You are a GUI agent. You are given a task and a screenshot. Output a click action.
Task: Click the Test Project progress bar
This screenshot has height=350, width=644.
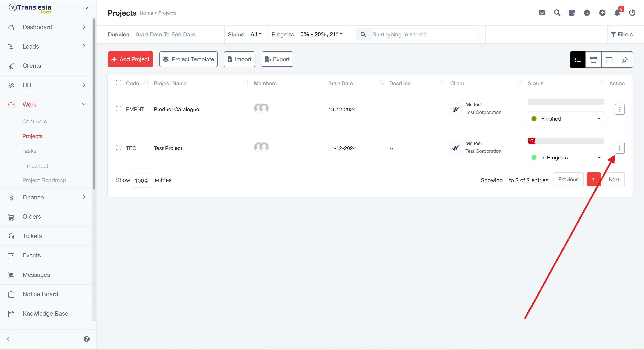click(x=566, y=141)
